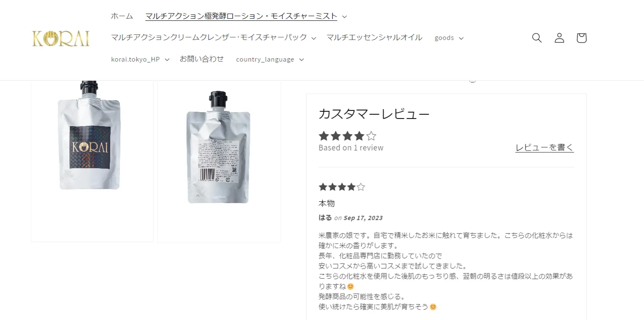The height and width of the screenshot is (320, 644).
Task: Open the search magnifier icon
Action: tap(537, 38)
